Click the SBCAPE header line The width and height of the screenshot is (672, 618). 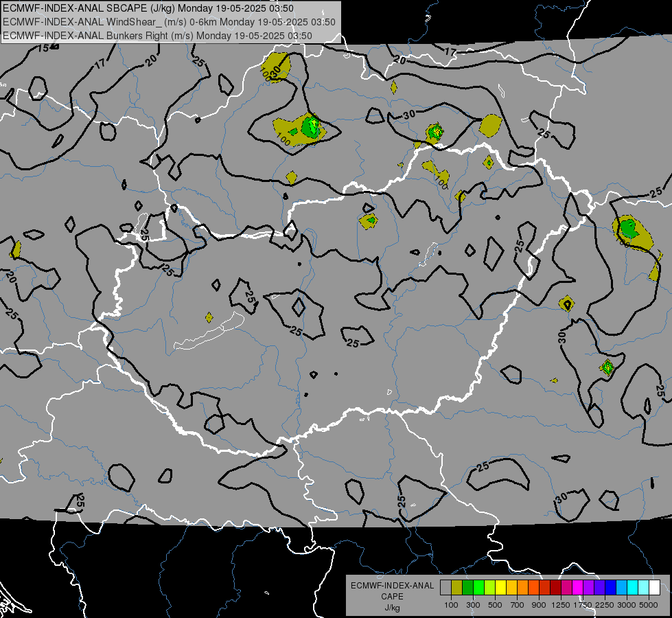coord(148,8)
